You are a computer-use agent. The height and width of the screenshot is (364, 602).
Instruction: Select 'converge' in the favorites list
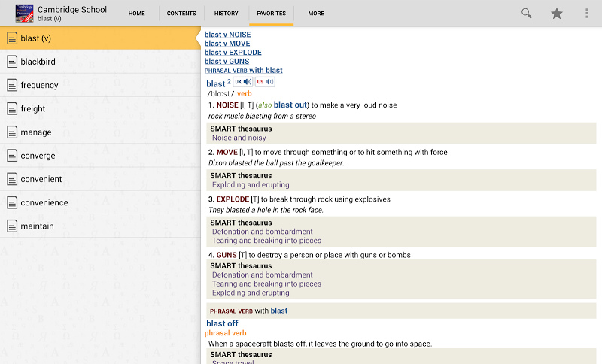[100, 156]
